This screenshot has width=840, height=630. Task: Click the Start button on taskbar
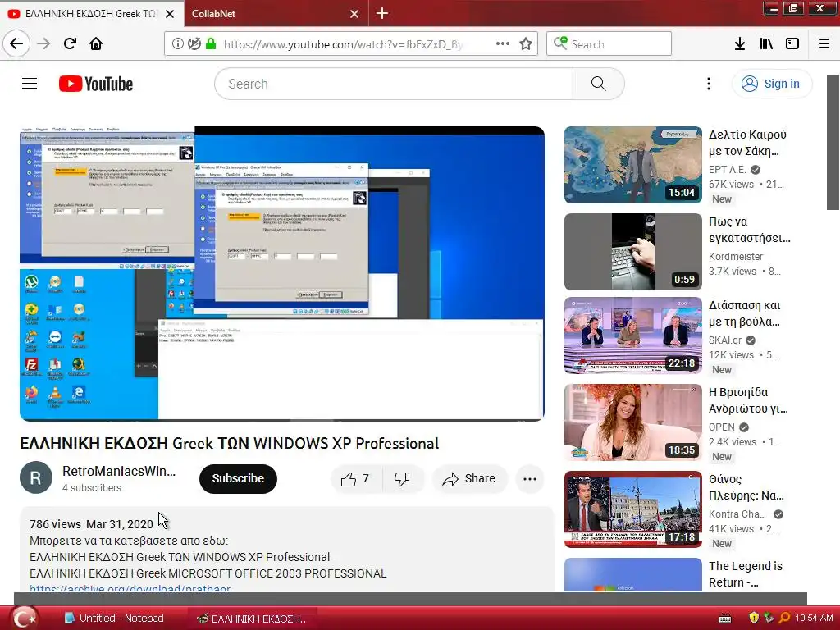[x=24, y=619]
